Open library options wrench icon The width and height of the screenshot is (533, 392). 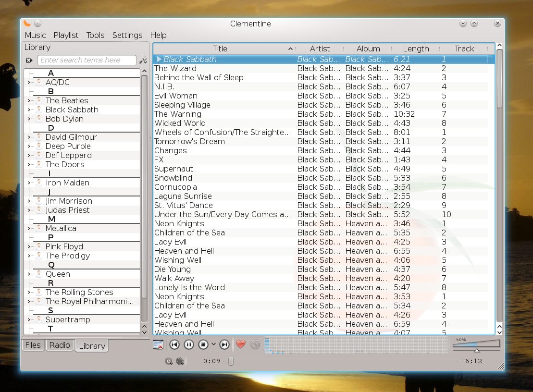(143, 60)
